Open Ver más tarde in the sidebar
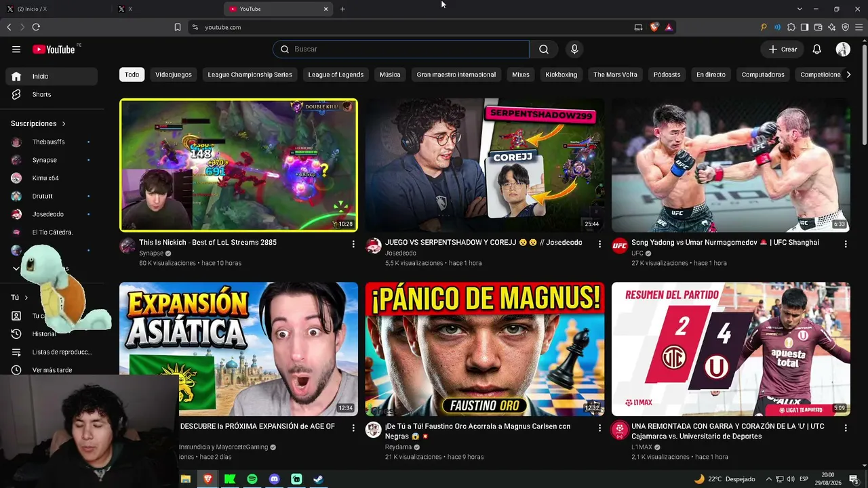This screenshot has width=868, height=488. [x=52, y=370]
